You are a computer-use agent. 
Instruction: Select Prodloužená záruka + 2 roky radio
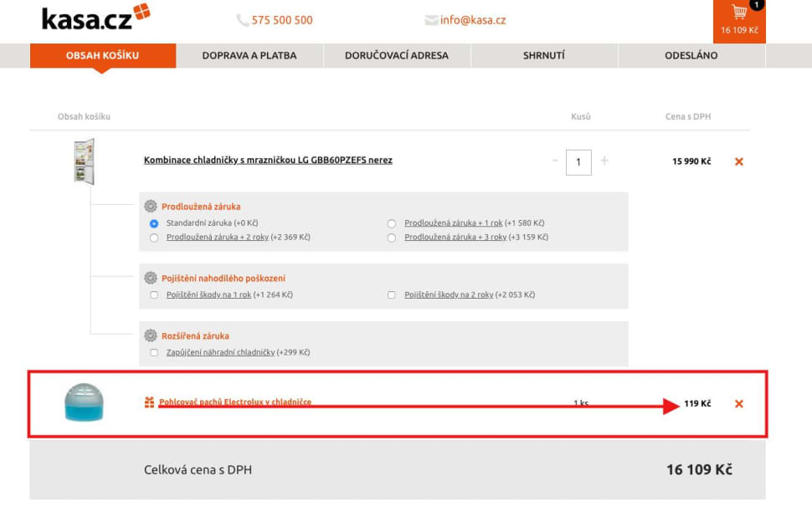click(x=154, y=238)
